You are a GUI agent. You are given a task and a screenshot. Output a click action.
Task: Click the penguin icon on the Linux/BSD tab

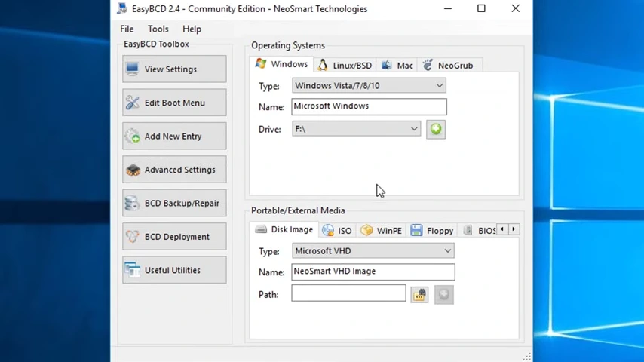(x=323, y=65)
